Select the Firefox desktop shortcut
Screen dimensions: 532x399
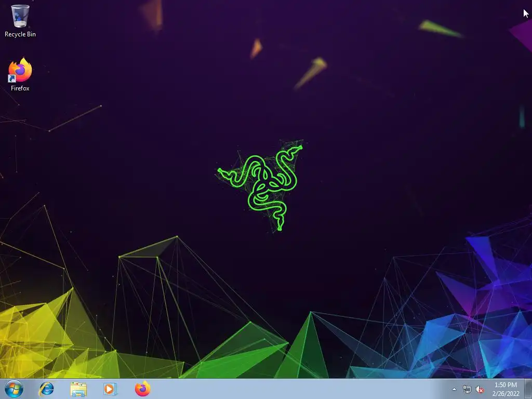coord(20,75)
